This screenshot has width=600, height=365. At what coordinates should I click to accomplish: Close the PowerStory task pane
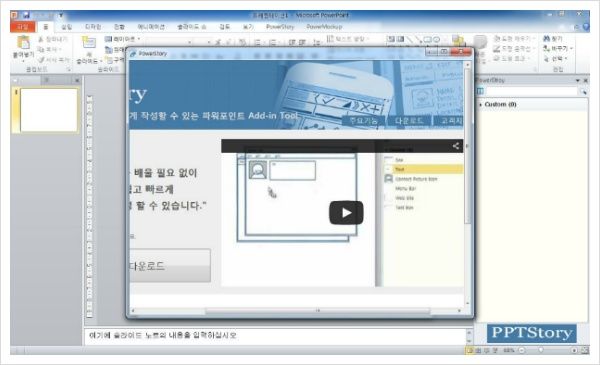585,80
